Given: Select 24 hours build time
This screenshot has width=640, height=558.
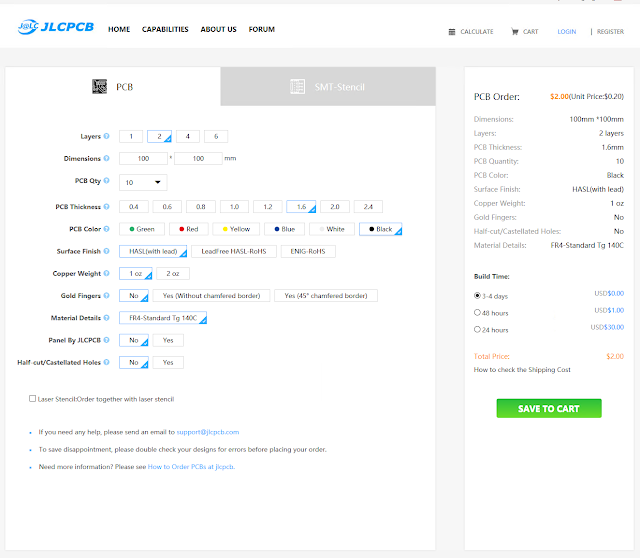Looking at the screenshot, I should (477, 329).
